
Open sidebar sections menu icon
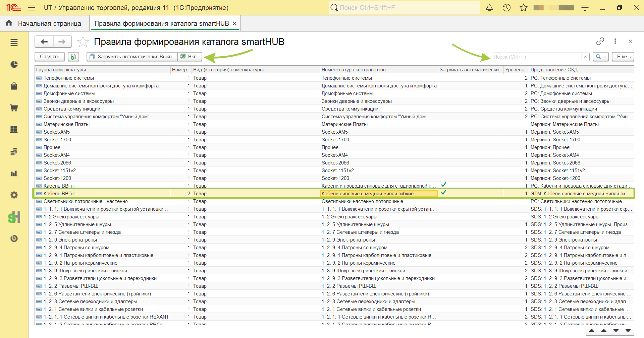pos(14,43)
